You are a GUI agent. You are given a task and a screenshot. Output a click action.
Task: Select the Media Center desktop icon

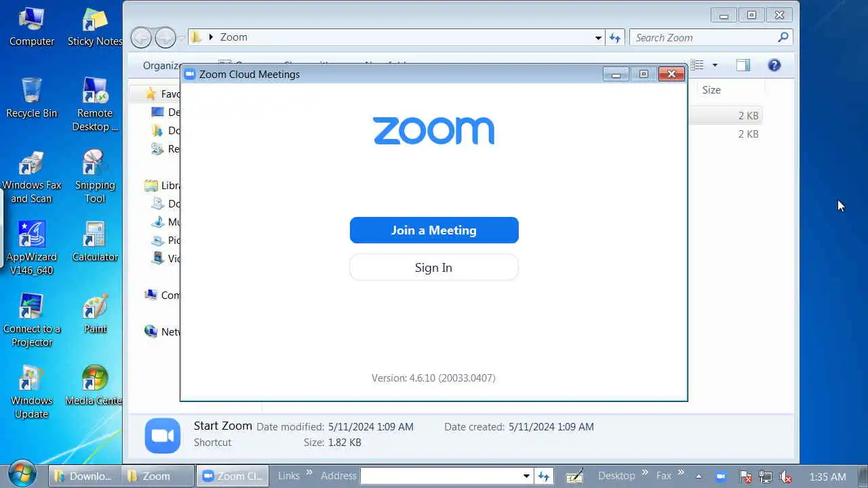(95, 386)
